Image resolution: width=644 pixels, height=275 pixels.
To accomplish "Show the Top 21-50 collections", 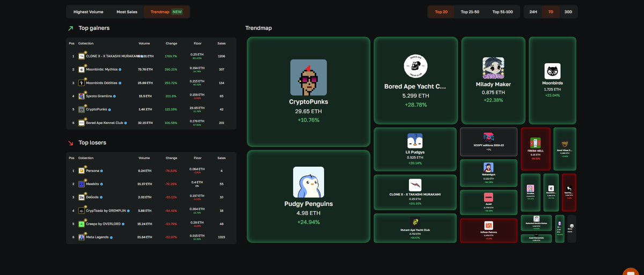I will coord(470,12).
